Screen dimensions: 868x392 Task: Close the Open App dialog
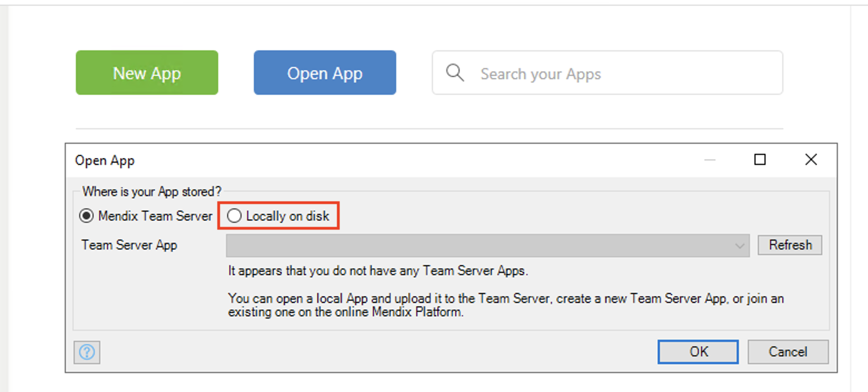tap(811, 160)
